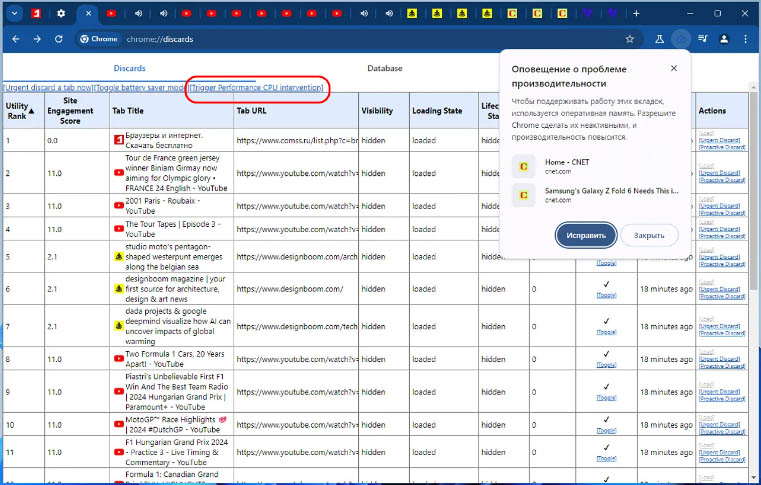The width and height of the screenshot is (761, 485).
Task: Click the YouTube favicon in the 2001 Paris - Roubaix row
Action: coord(118,206)
